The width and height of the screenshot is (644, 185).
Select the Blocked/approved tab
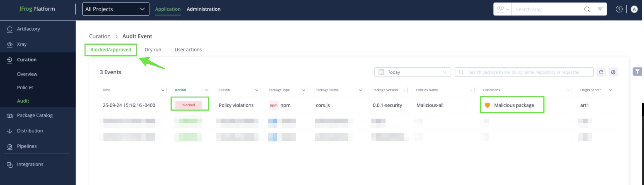pyautogui.click(x=111, y=50)
